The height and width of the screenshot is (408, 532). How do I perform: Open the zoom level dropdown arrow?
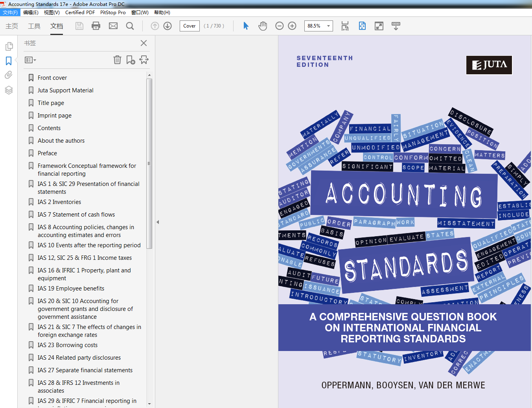click(x=328, y=26)
